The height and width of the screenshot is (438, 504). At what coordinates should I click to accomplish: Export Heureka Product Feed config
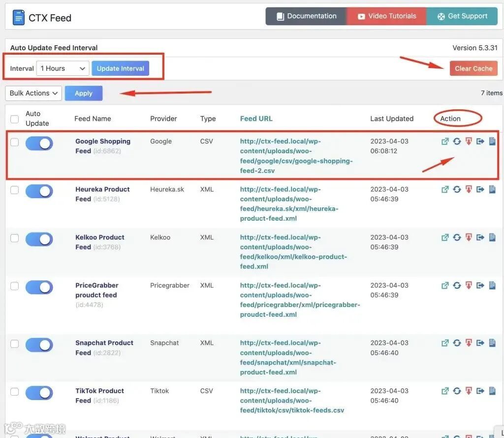[480, 189]
